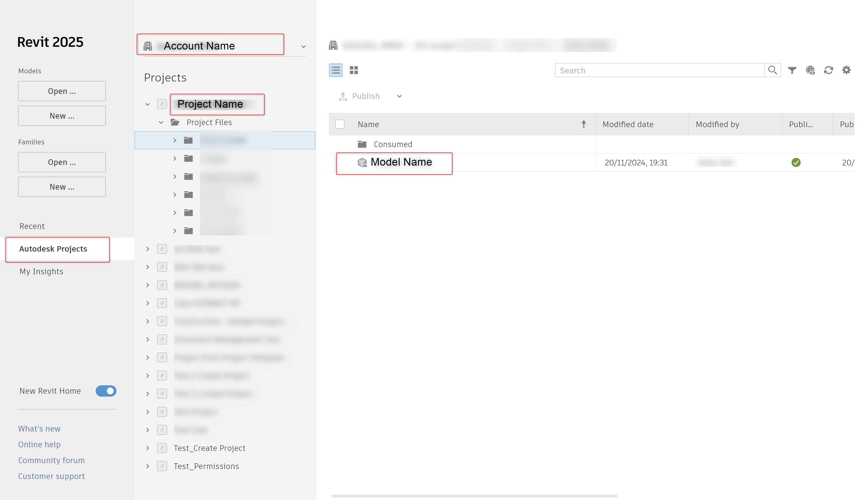Click into the Search input field
868x500 pixels.
coord(660,70)
